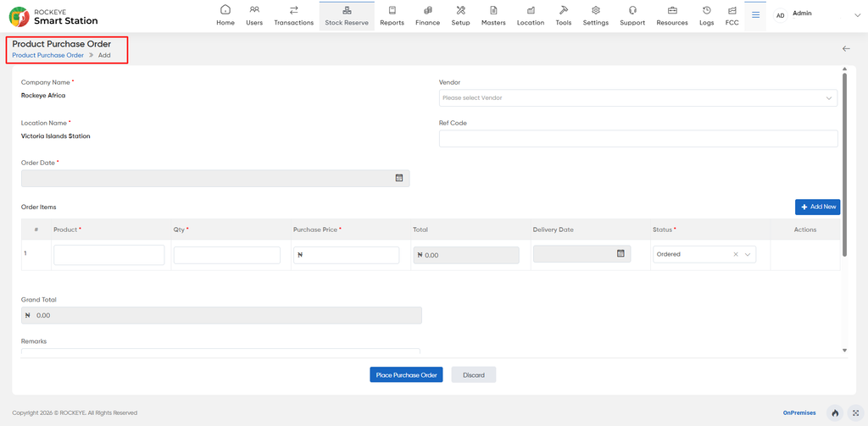Go to Transactions via arrows icon
868x426 pixels.
[294, 10]
